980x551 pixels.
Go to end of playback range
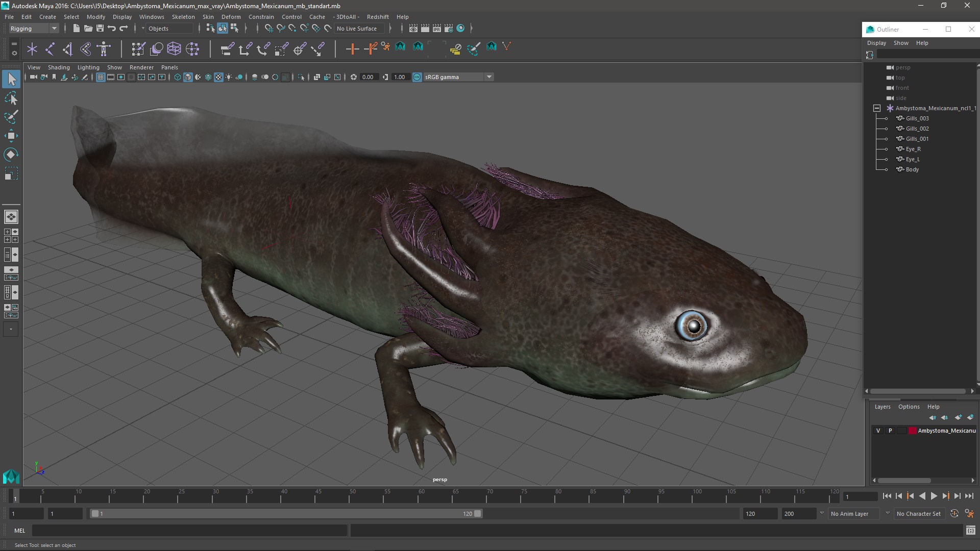click(969, 496)
